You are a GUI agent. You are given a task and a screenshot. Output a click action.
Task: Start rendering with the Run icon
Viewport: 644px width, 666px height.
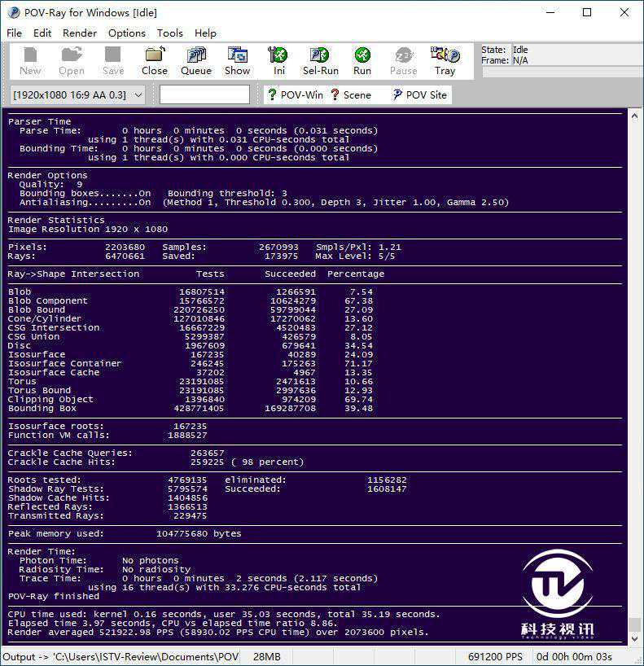click(x=361, y=60)
